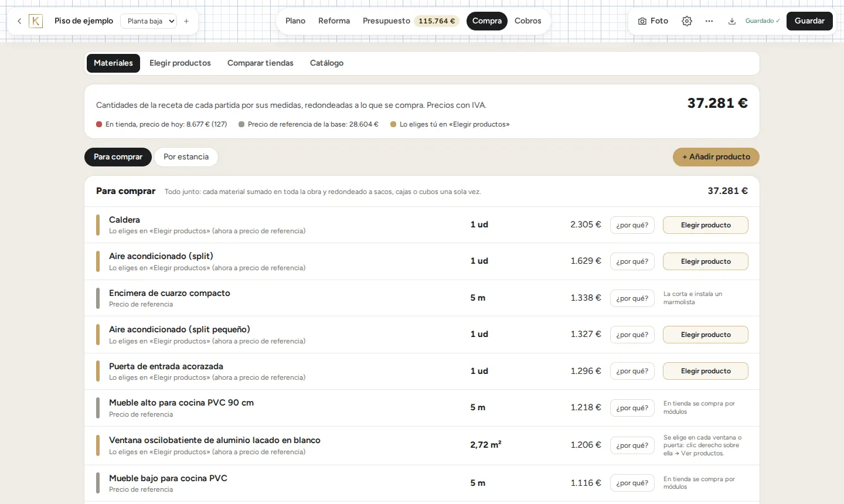Viewport: 844px width, 504px height.
Task: Open the settings gear icon
Action: pos(687,21)
